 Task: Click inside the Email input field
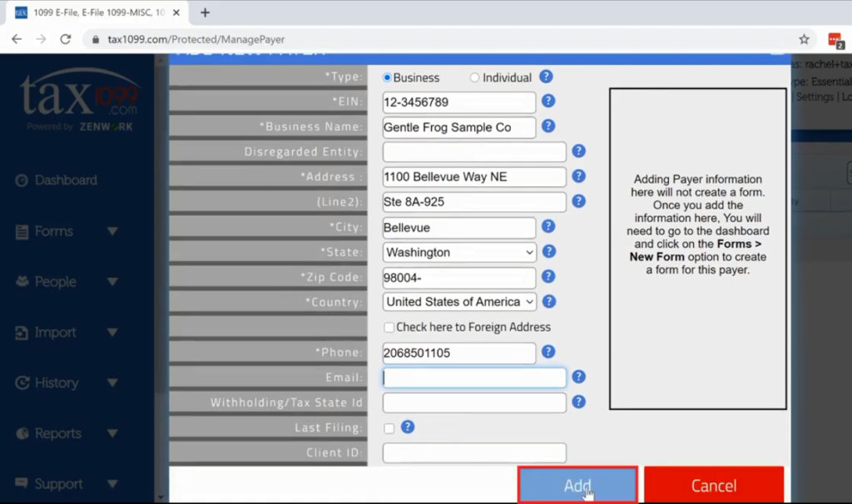pyautogui.click(x=473, y=377)
